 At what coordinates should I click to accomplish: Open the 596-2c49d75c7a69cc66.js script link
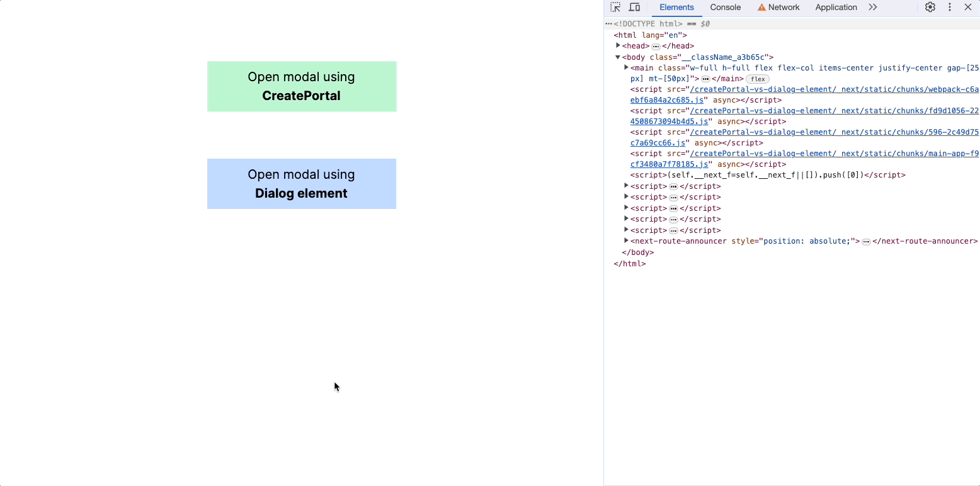pyautogui.click(x=803, y=137)
